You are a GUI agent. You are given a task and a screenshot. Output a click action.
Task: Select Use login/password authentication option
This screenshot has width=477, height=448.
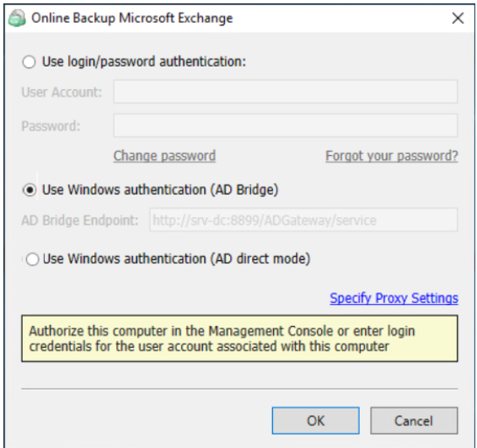point(29,62)
